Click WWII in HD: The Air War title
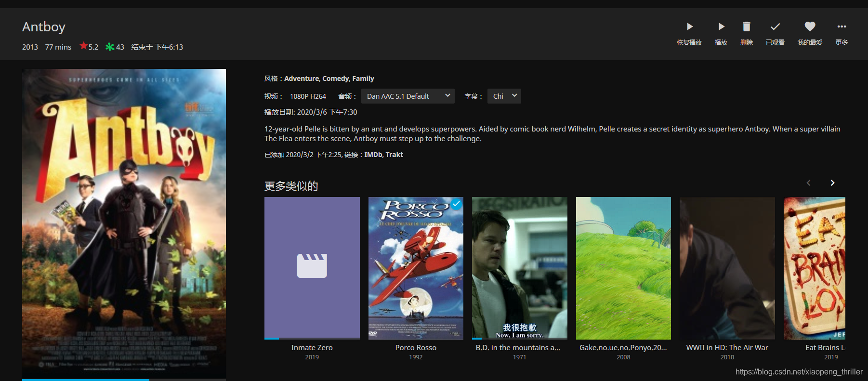The width and height of the screenshot is (868, 381). pos(727,348)
